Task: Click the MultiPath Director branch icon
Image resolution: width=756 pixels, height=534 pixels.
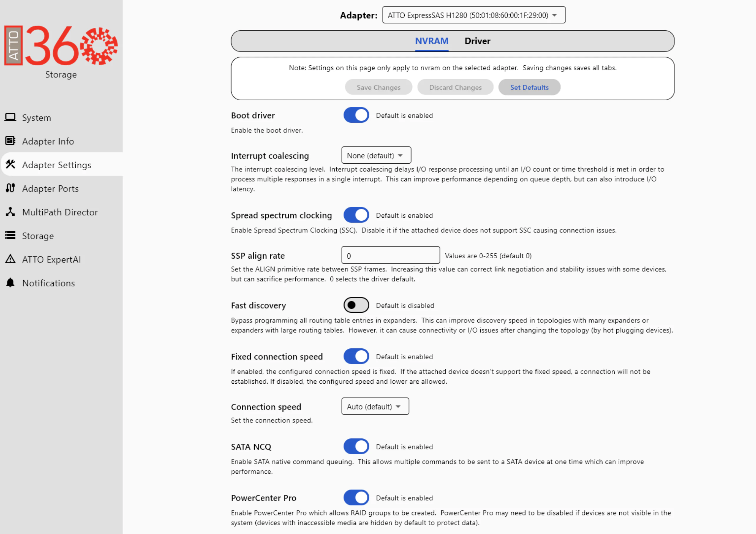Action: (x=10, y=212)
